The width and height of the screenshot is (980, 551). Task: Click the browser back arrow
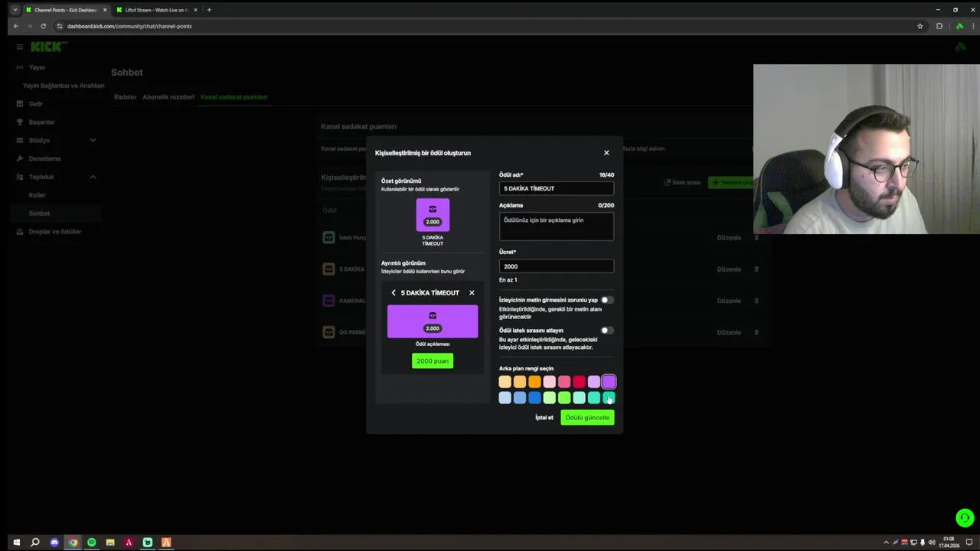(15, 26)
